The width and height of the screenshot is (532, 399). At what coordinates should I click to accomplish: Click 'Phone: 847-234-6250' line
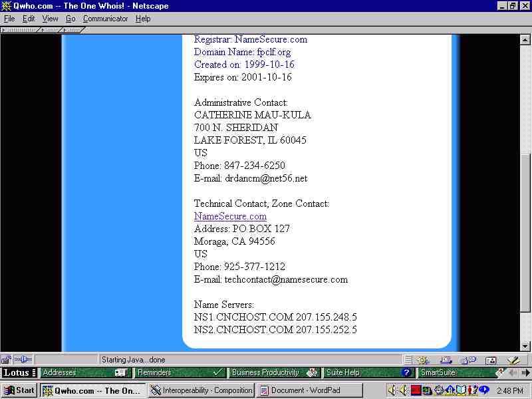[x=239, y=166]
